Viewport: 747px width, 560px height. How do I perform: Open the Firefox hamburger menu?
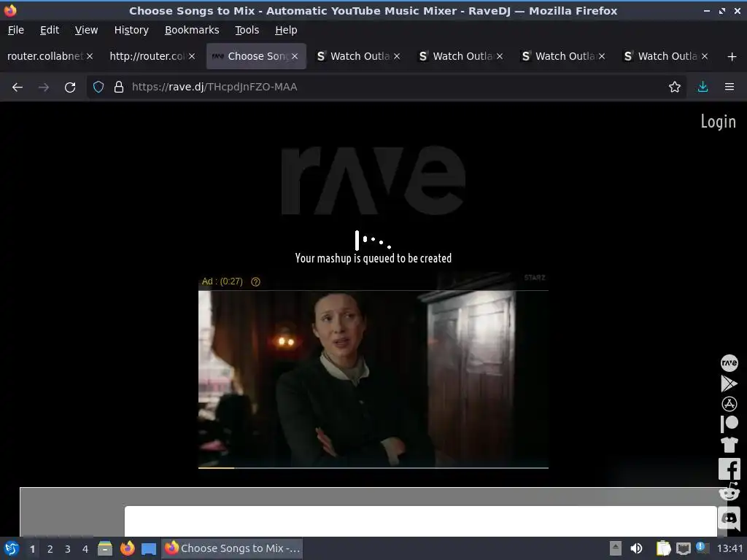pyautogui.click(x=729, y=87)
